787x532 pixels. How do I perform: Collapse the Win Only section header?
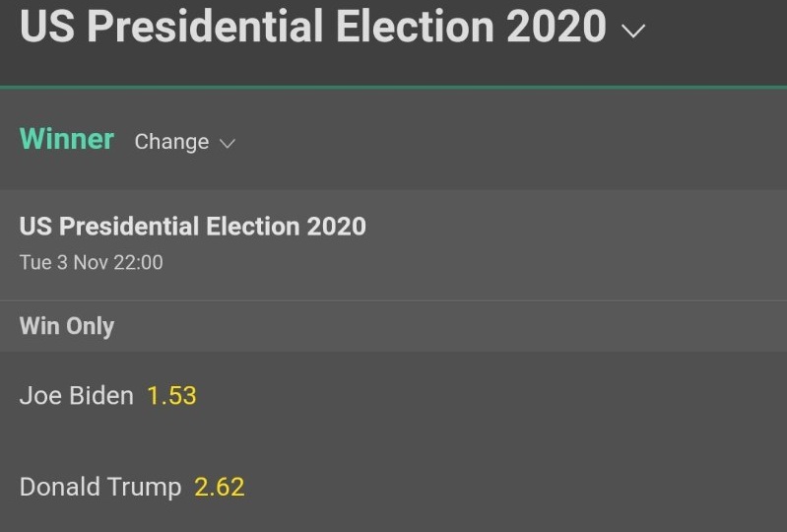click(x=67, y=326)
